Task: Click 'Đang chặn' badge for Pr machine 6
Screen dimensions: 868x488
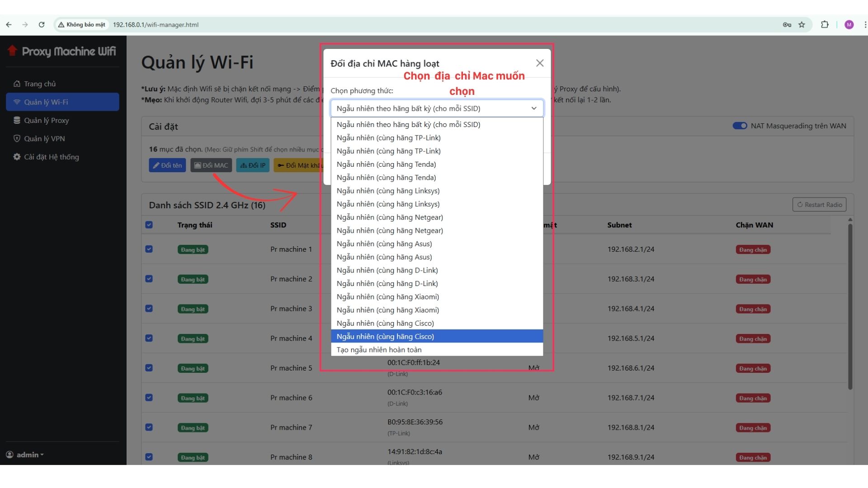Action: tap(753, 398)
